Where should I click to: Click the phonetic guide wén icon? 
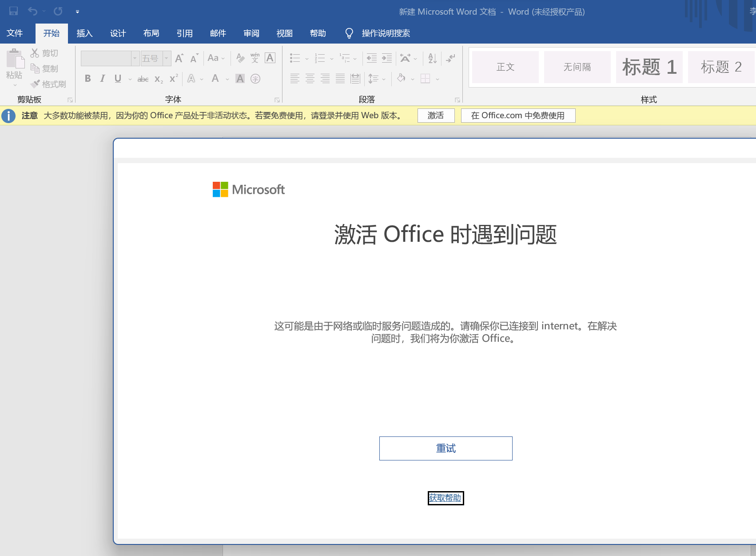pyautogui.click(x=255, y=58)
